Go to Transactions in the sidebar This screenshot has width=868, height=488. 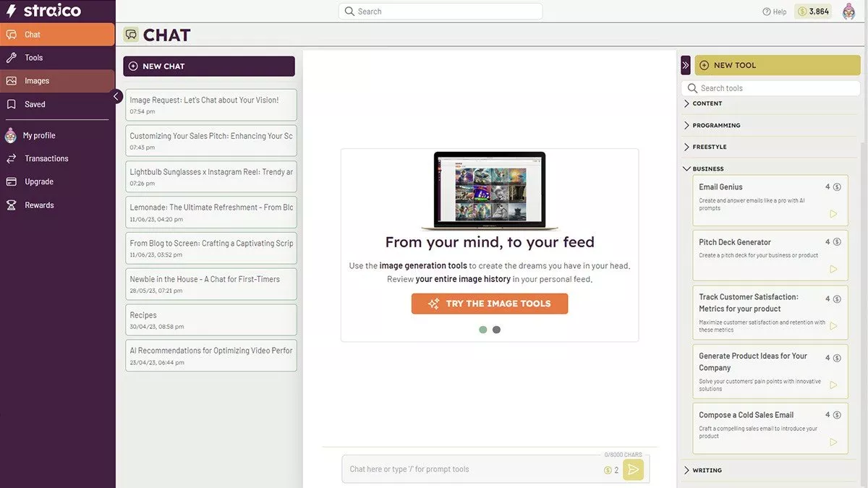click(46, 158)
